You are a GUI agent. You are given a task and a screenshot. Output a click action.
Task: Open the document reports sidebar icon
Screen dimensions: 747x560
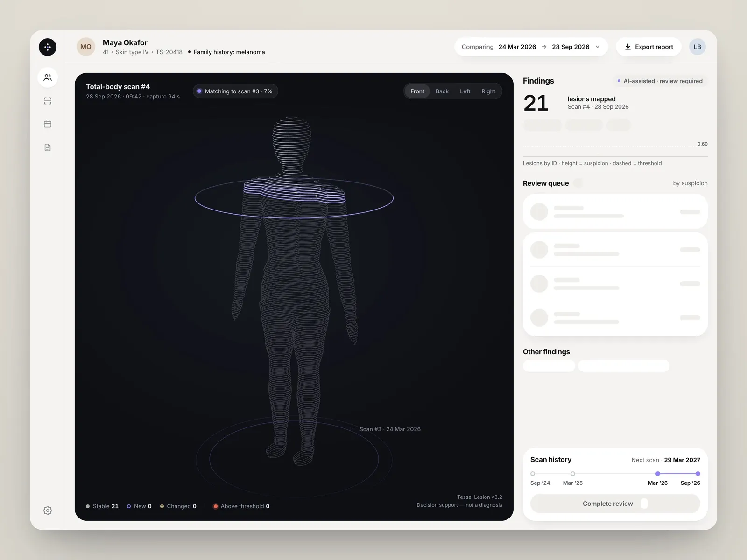[48, 147]
